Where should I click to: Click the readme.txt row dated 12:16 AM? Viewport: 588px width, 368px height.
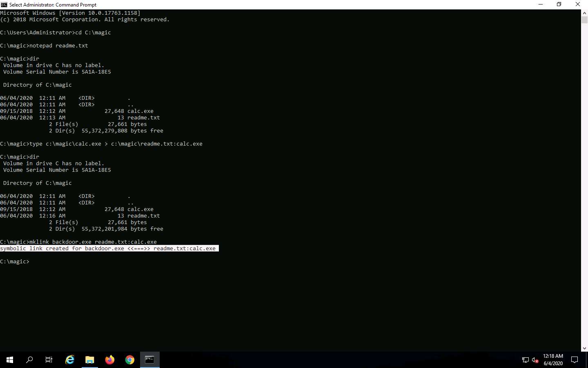click(80, 216)
